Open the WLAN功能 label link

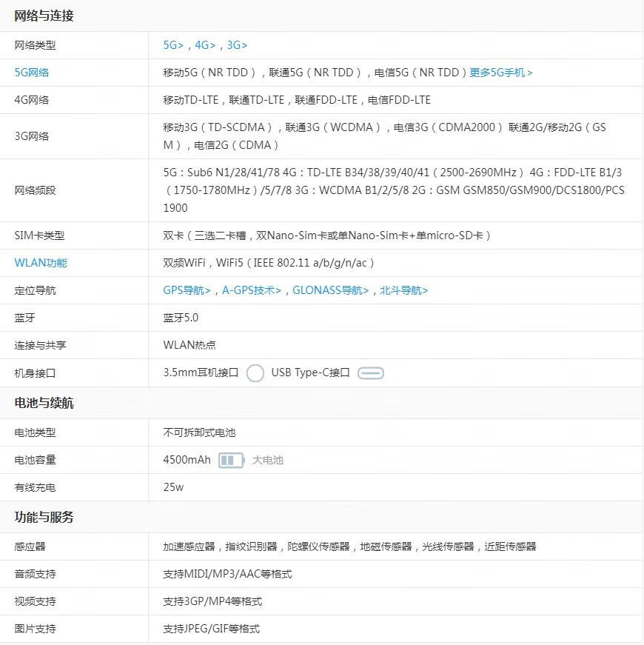41,263
